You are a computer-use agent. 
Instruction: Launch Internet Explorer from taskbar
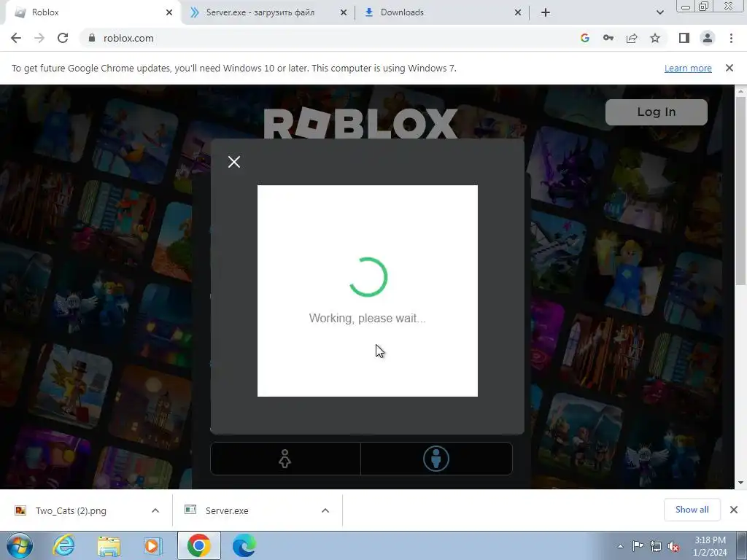(64, 545)
